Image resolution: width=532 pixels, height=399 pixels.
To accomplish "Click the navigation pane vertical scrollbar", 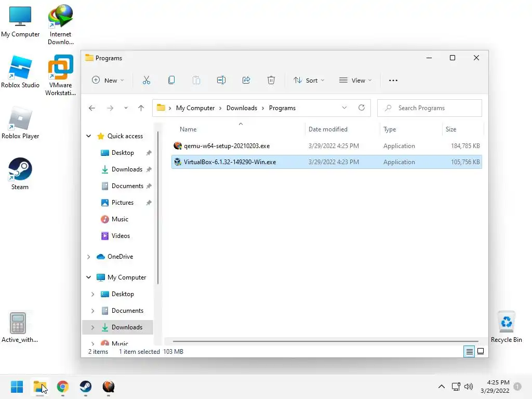I will [x=158, y=208].
